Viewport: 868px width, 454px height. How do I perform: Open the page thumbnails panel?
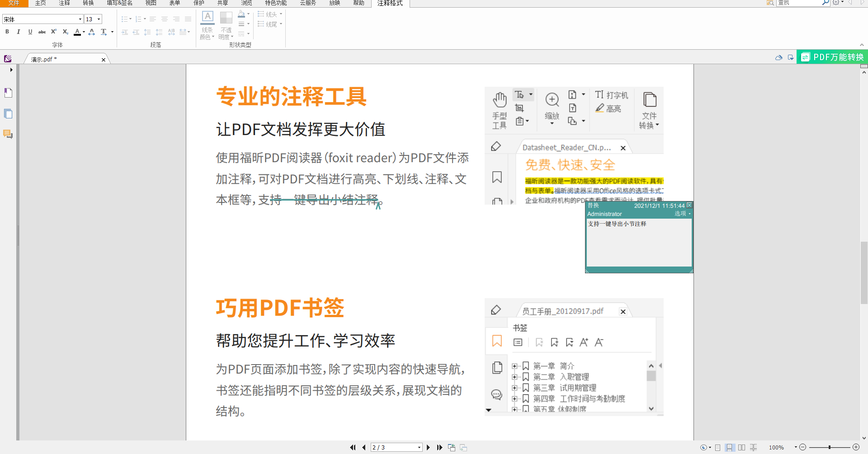(x=8, y=113)
